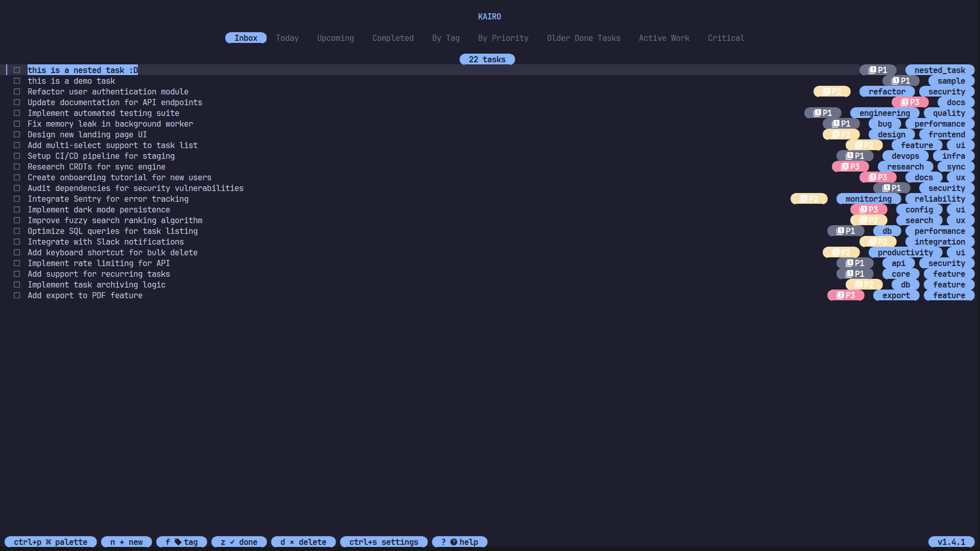Click P3 badge on Implement dark mode persistence

(x=869, y=209)
